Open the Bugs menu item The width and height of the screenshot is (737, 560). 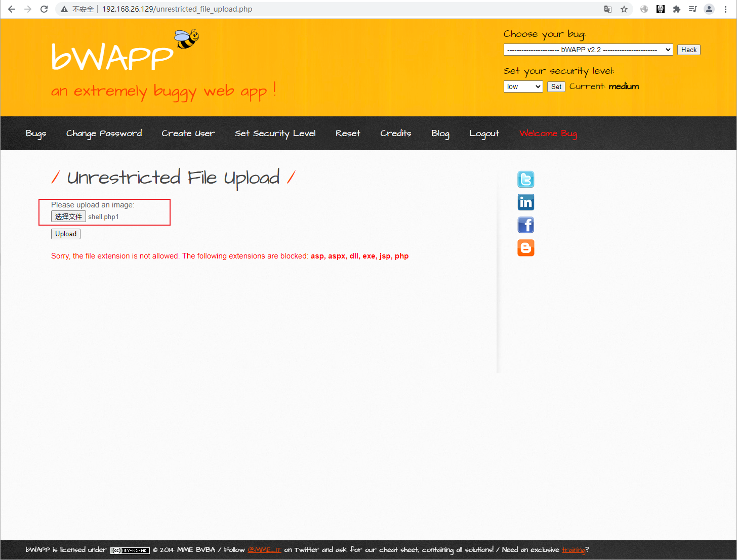pyautogui.click(x=36, y=134)
